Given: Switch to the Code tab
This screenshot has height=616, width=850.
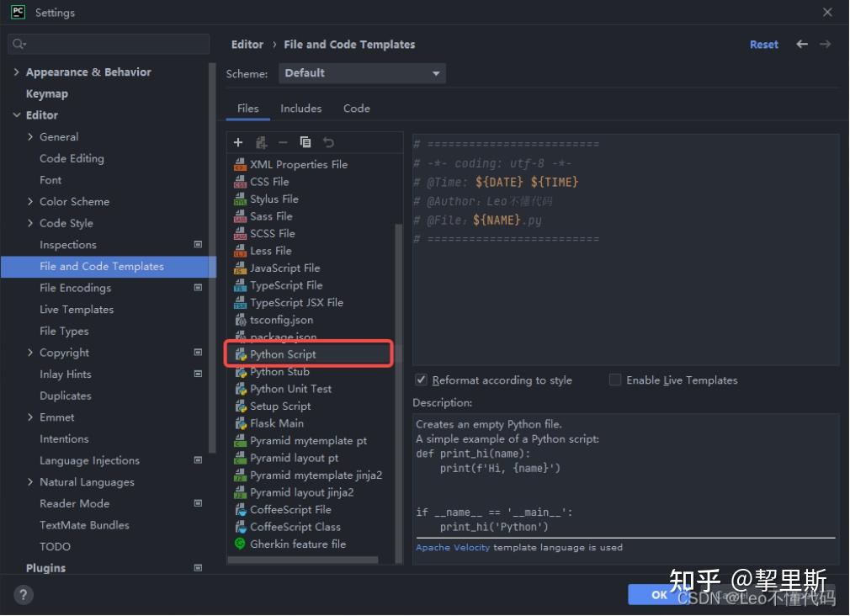Looking at the screenshot, I should (x=356, y=108).
